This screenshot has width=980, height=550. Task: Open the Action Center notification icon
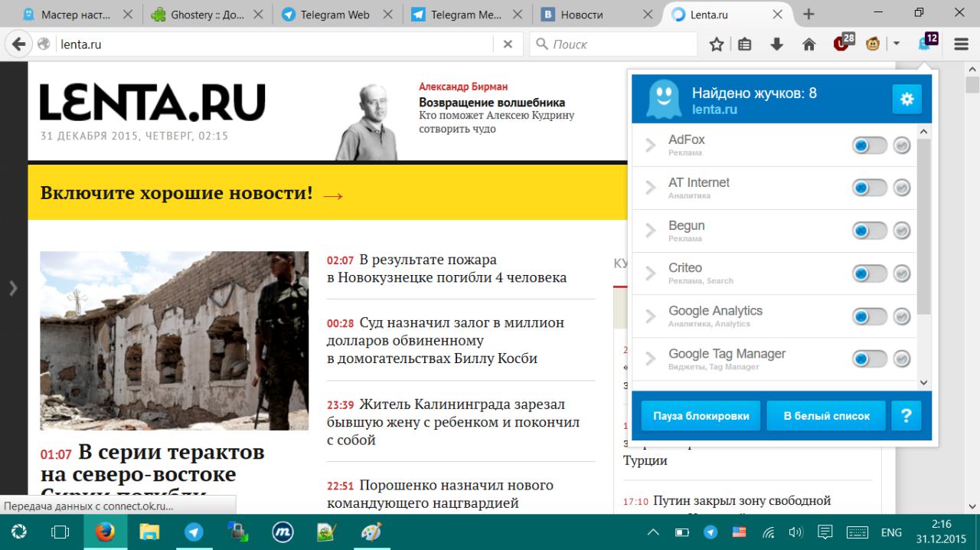825,532
